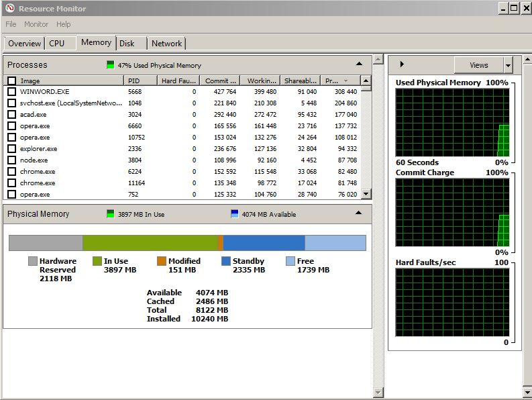
Task: Click green Used Physical Memory indicator icon
Action: point(110,65)
